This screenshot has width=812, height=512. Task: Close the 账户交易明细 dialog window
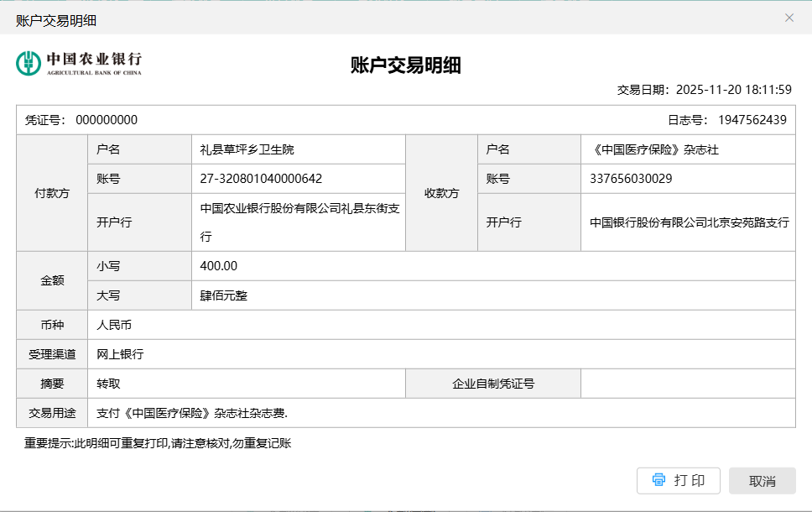pos(789,18)
